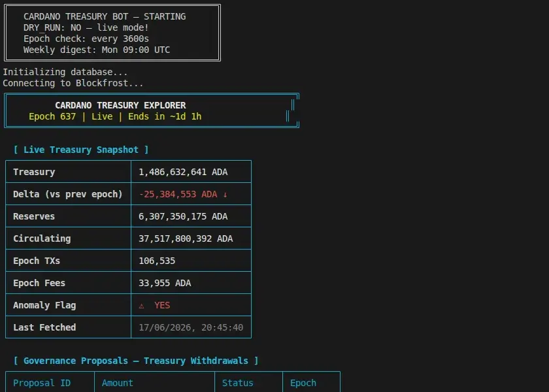The image size is (549, 392).
Task: Click the 'CARDANO TREASURY EXPLORER' title
Action: [120, 105]
